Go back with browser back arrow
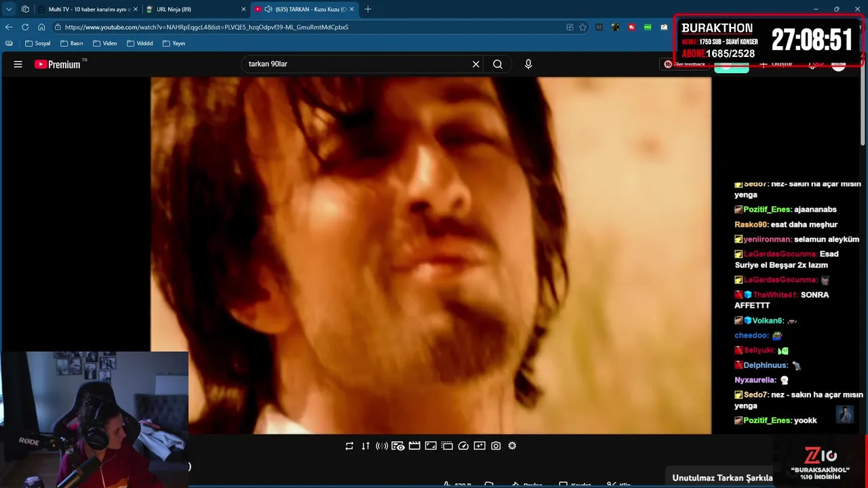The image size is (868, 488). point(9,27)
